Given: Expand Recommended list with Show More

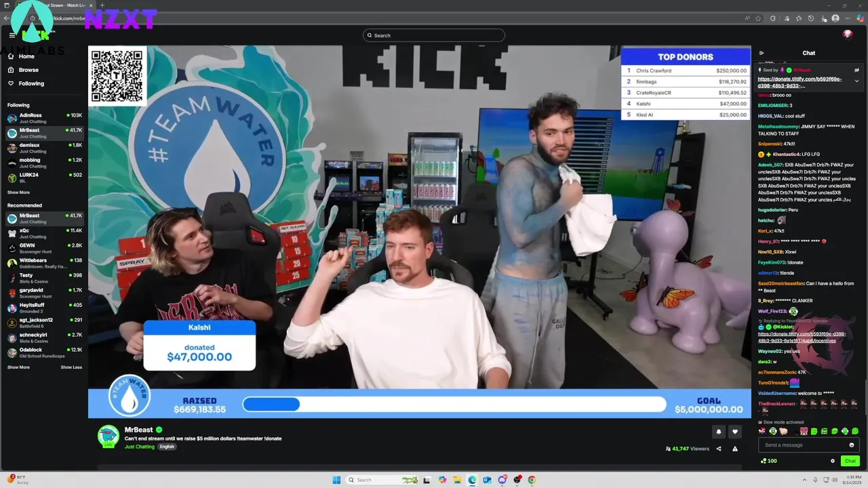Looking at the screenshot, I should tap(18, 367).
